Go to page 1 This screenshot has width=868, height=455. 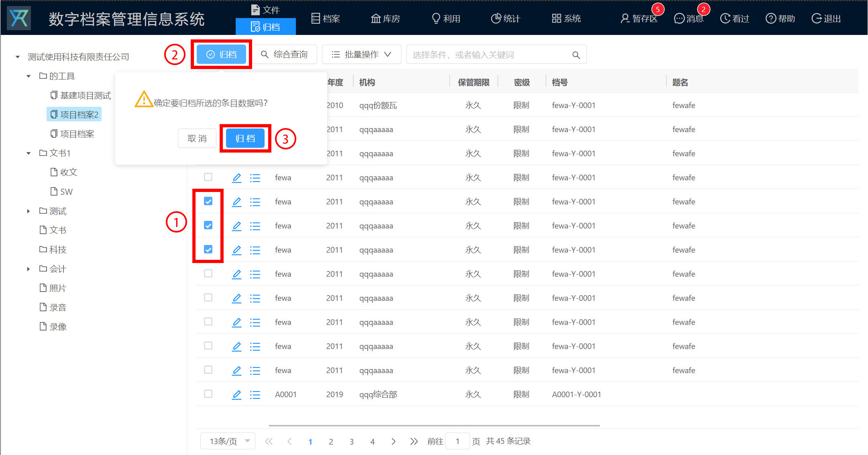coord(310,441)
